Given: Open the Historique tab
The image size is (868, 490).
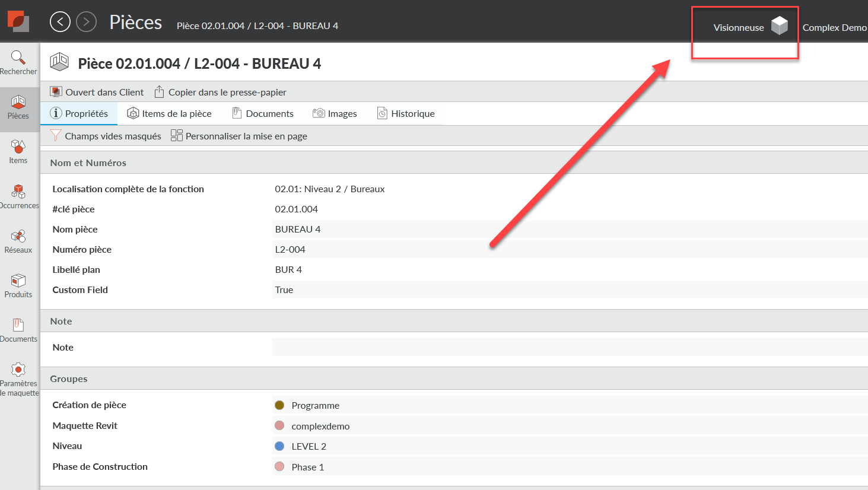Looking at the screenshot, I should point(406,113).
